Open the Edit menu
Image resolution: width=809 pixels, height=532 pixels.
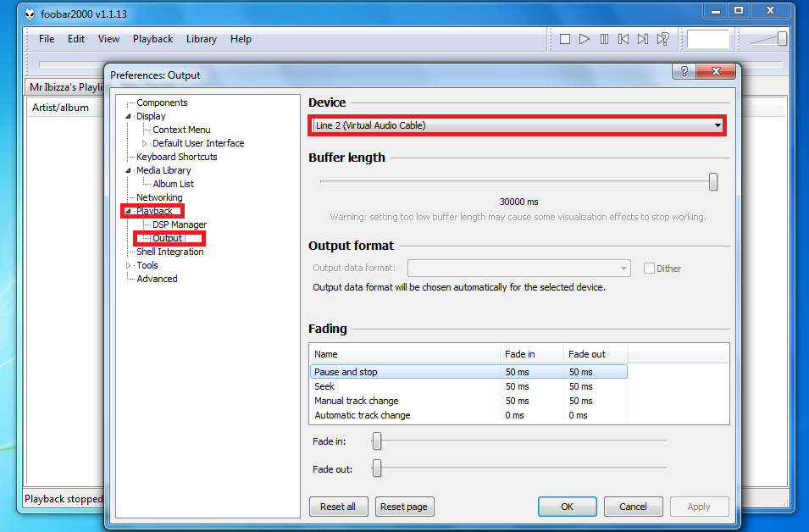coord(76,39)
